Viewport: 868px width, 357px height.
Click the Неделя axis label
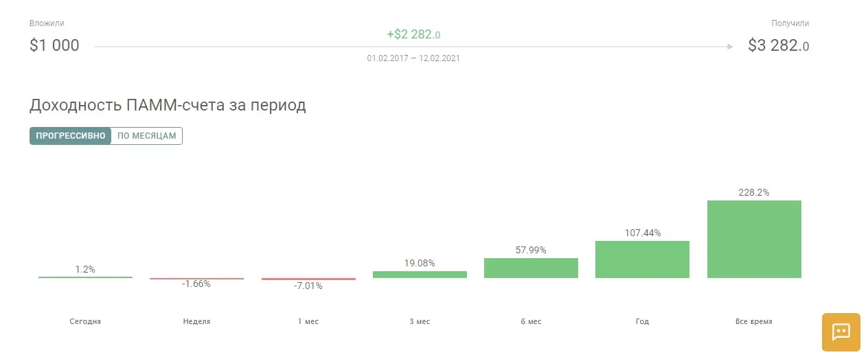197,321
